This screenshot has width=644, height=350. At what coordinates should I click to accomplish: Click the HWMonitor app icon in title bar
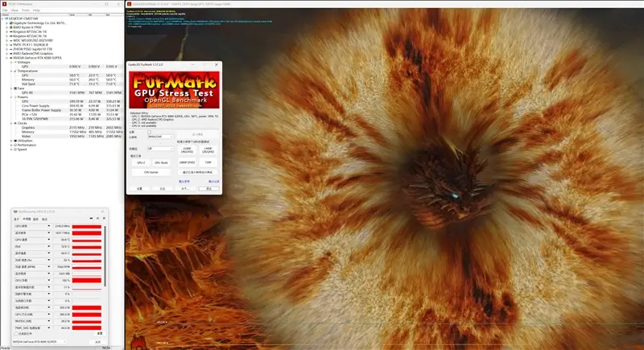click(x=5, y=4)
